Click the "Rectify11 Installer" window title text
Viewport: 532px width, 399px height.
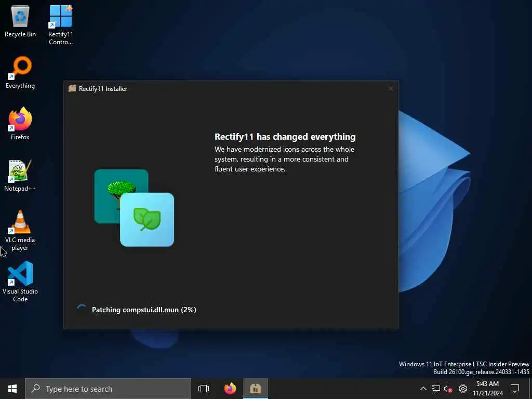pyautogui.click(x=103, y=88)
